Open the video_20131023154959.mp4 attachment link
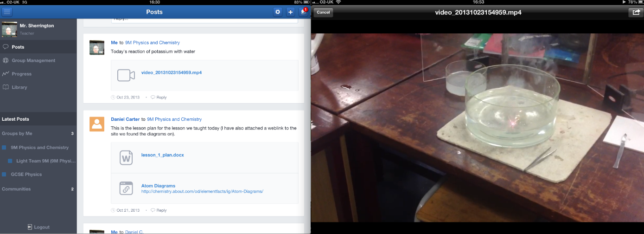Image resolution: width=644 pixels, height=234 pixels. [x=171, y=72]
